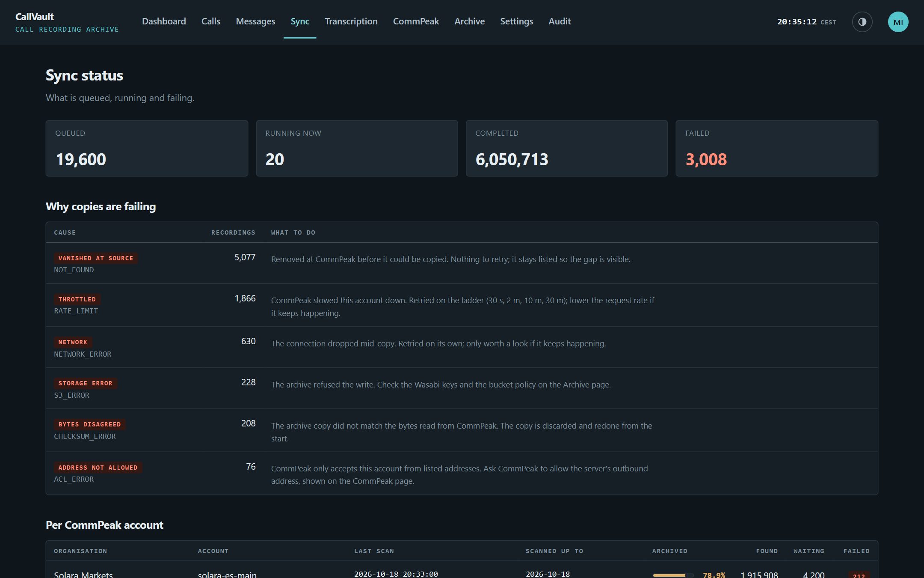Click the NOT_FOUND error code
This screenshot has height=578, width=924.
coord(74,270)
